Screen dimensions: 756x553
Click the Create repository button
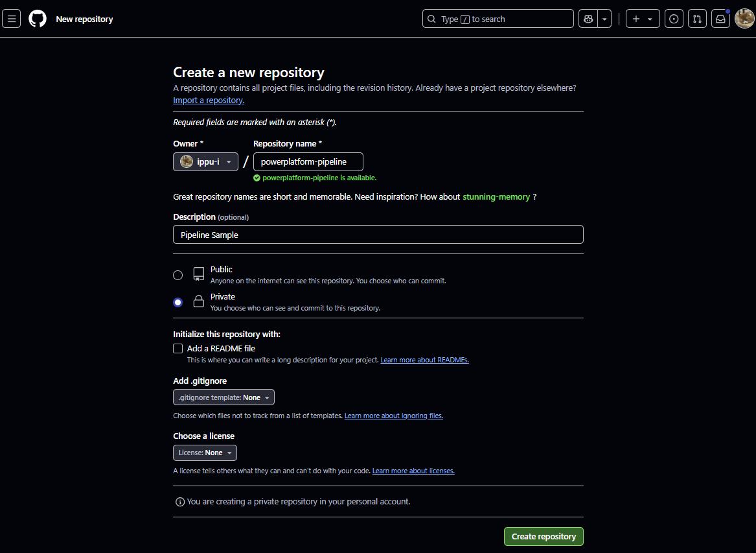pos(544,536)
